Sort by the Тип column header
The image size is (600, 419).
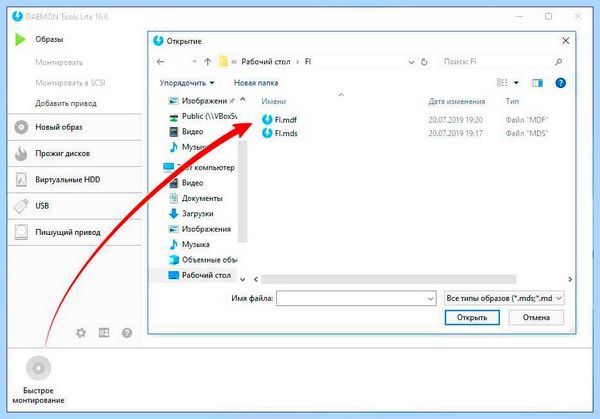click(512, 101)
